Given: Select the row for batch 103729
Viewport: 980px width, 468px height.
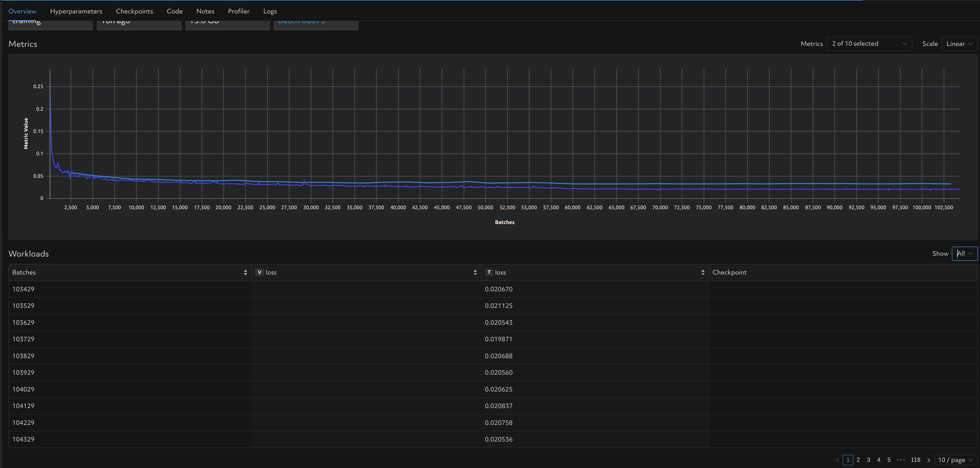Looking at the screenshot, I should 23,339.
